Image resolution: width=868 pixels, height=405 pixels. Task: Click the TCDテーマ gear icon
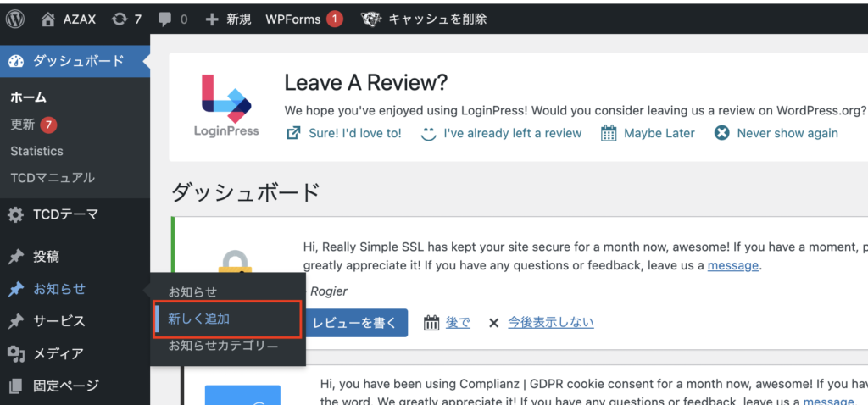pos(16,214)
